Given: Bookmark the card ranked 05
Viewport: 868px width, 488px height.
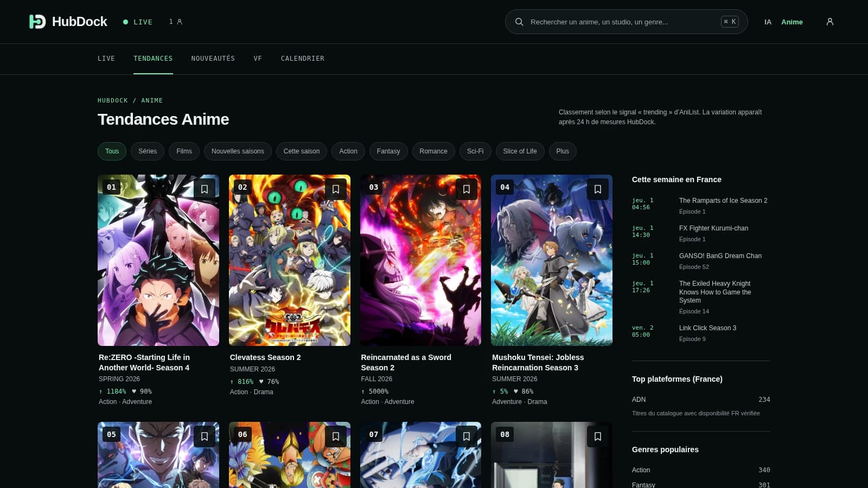Looking at the screenshot, I should coord(205,436).
